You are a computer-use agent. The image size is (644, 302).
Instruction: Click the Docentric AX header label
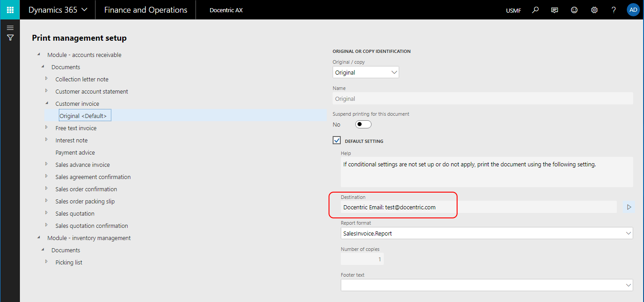tap(226, 10)
